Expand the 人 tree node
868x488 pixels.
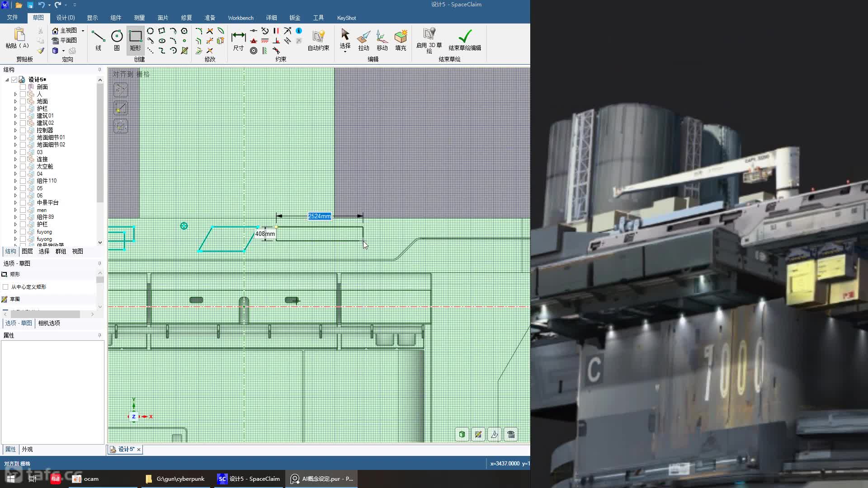(x=15, y=94)
